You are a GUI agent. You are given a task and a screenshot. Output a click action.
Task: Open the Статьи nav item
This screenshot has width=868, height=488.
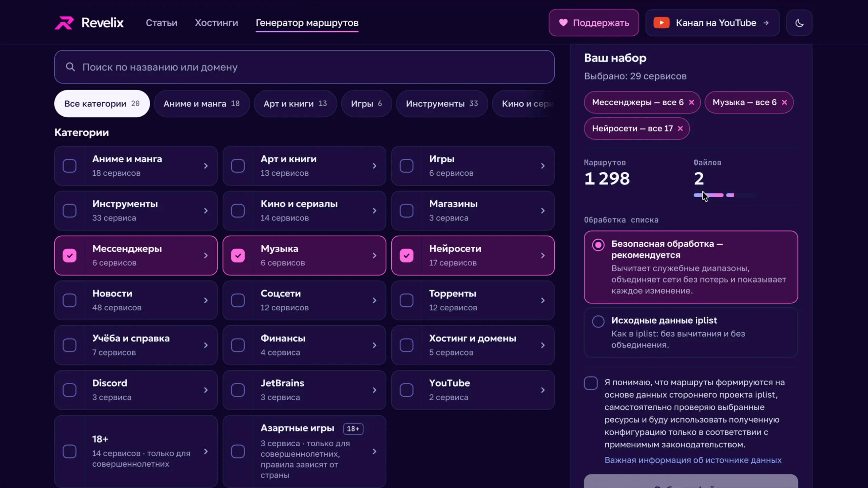pyautogui.click(x=161, y=23)
